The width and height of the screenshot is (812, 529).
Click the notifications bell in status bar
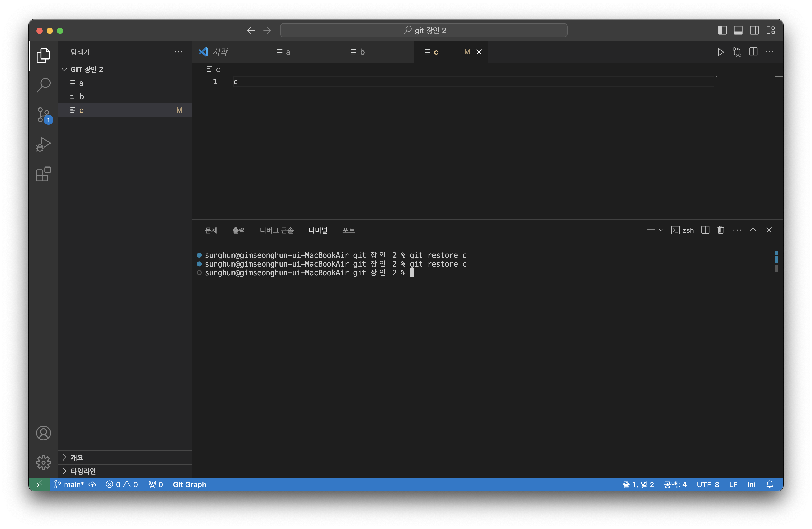pyautogui.click(x=770, y=484)
